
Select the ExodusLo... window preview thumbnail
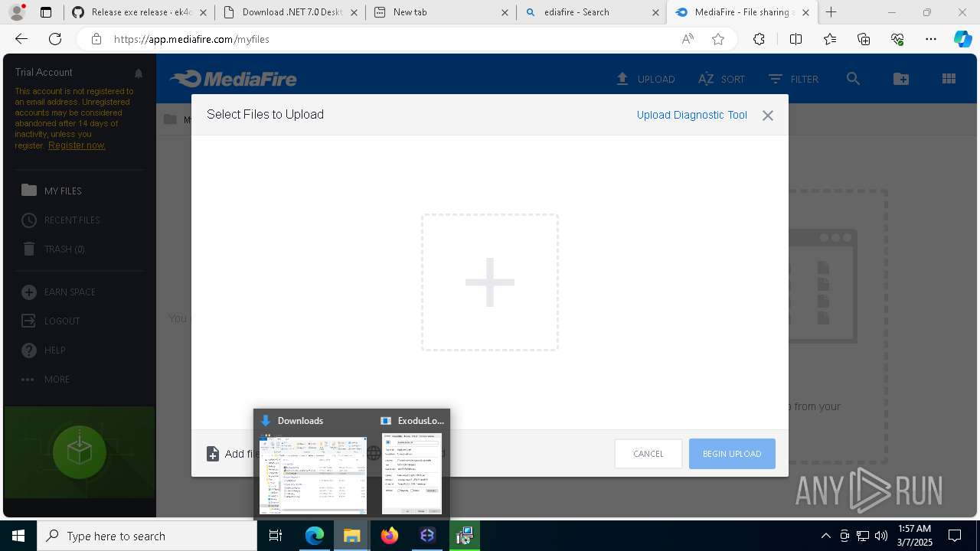click(412, 474)
